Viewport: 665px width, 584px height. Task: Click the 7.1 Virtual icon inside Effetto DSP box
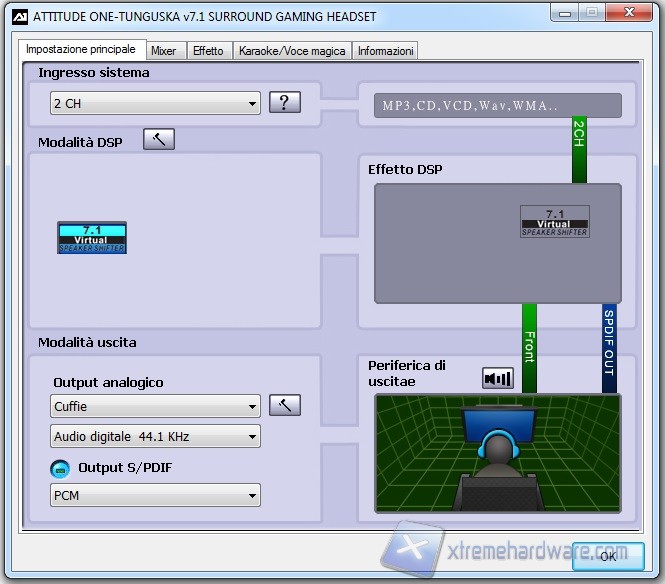click(x=554, y=221)
